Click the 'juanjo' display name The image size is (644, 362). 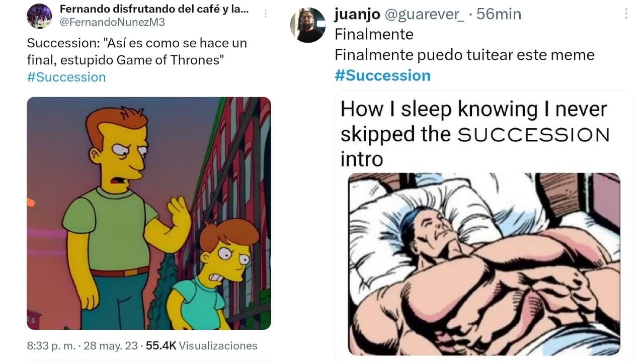[x=357, y=14]
